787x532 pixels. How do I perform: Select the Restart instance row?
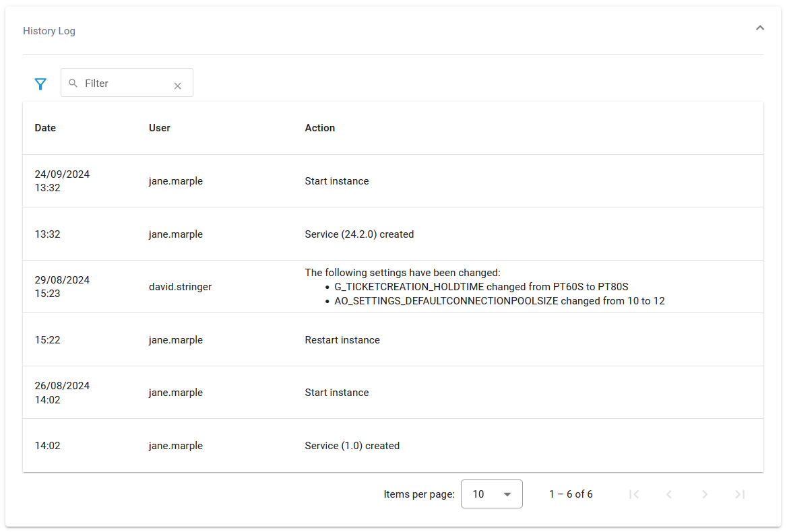342,340
